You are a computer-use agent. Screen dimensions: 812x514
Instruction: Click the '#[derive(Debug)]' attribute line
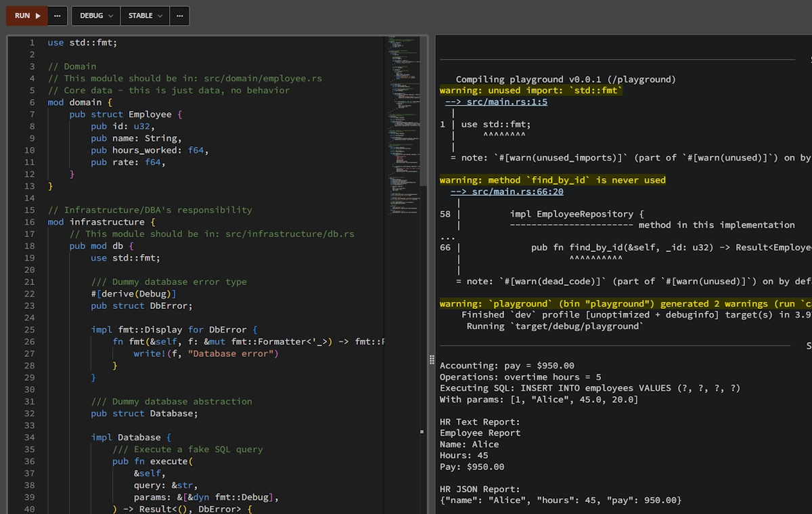click(133, 294)
